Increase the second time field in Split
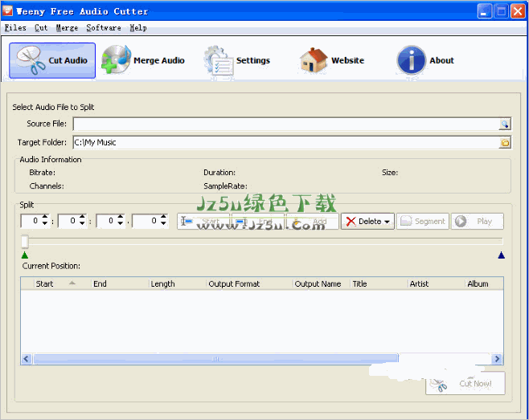The height and width of the screenshot is (420, 529). coord(82,217)
